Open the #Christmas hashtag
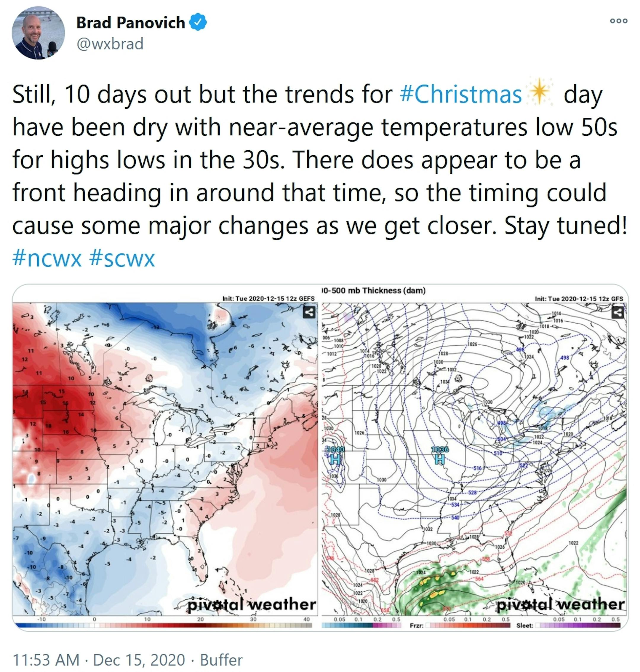Viewport: 640px width, 672px height. coord(460,95)
